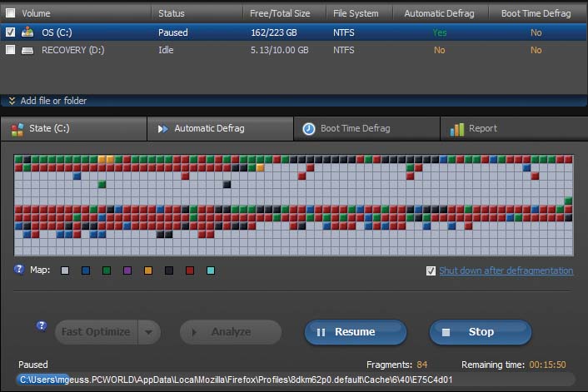Toggle the select-all volumes header checkbox
This screenshot has width=588, height=392.
click(10, 13)
